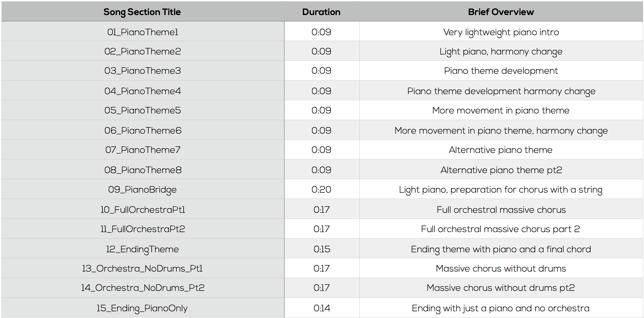Click the 0:15 duration value
Image resolution: width=644 pixels, height=318 pixels.
[x=322, y=249]
